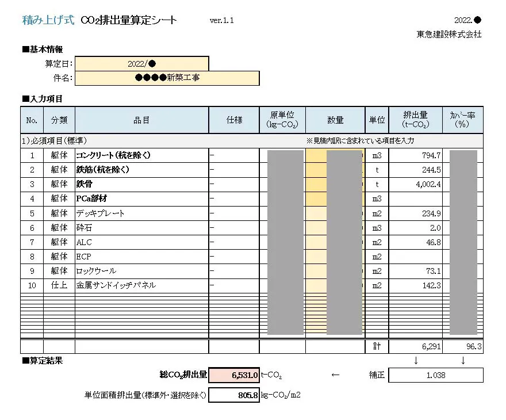Select the 金属サンドイッチパネル item cell
This screenshot has height=420, width=506.
(x=141, y=286)
